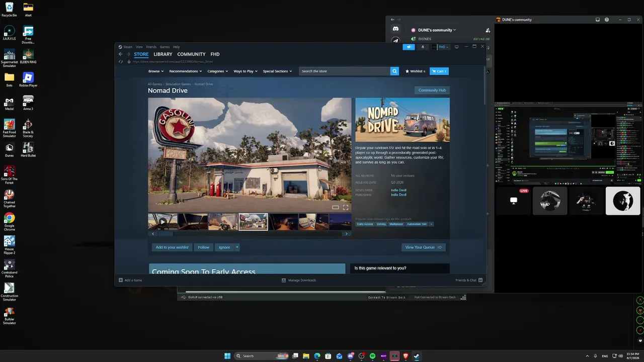Open the Wishlist from the store bar
644x362 pixels.
coord(416,71)
